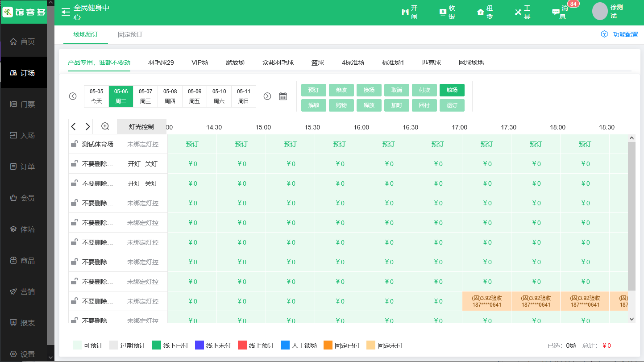Screen dimensions: 644x362
Task: Click the 购物 action button
Action: click(x=341, y=105)
